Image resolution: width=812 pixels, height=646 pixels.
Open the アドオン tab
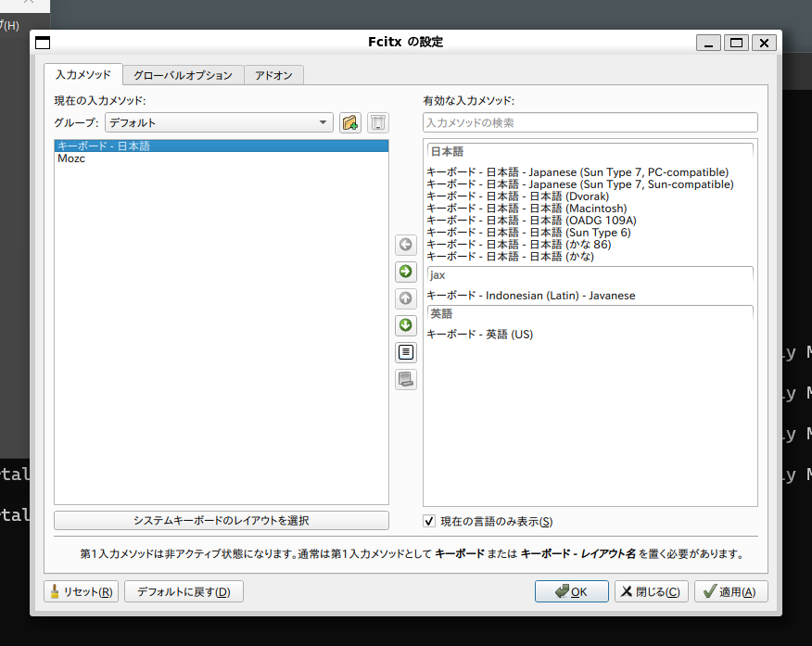coord(274,75)
